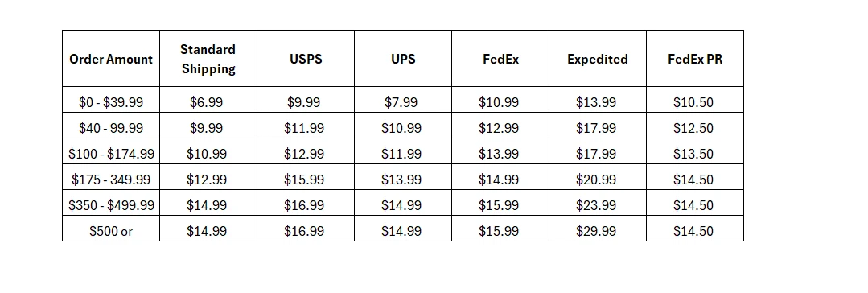
Task: Select the $100 - $174.99 order amount cell
Action: pyautogui.click(x=111, y=151)
